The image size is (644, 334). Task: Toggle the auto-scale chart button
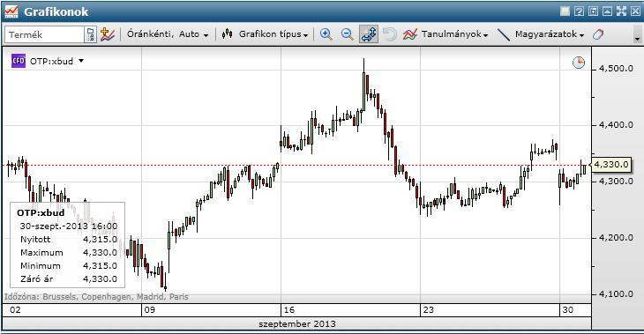point(369,34)
